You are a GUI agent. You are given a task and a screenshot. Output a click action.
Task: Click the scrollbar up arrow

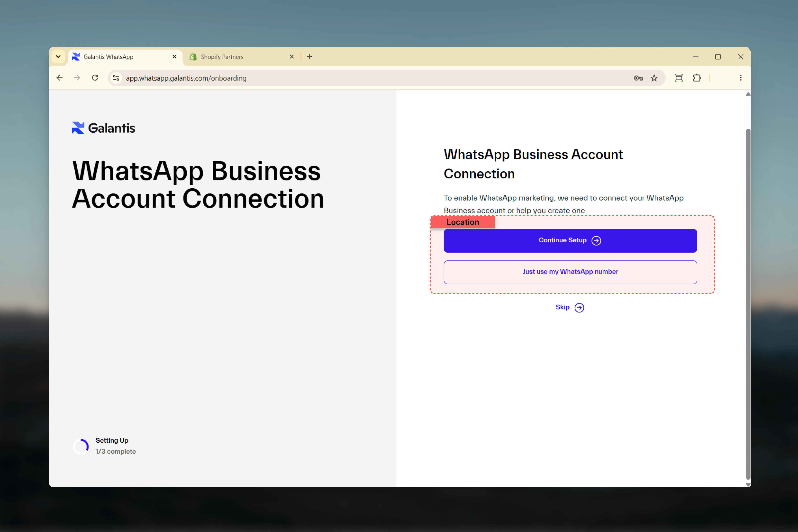tap(748, 94)
